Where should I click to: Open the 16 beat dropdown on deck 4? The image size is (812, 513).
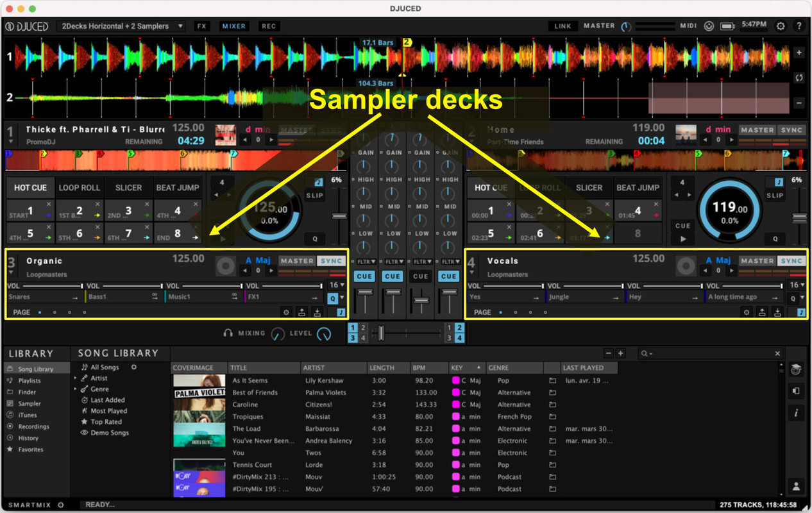[x=797, y=285]
